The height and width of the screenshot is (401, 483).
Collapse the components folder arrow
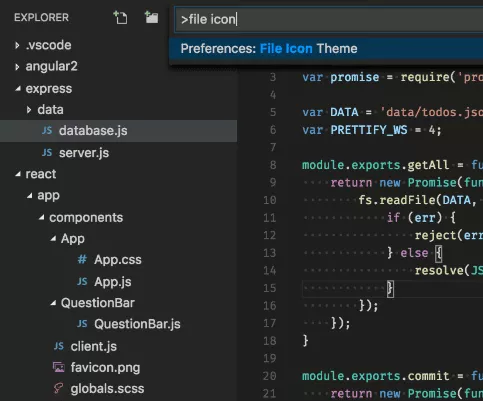point(41,217)
